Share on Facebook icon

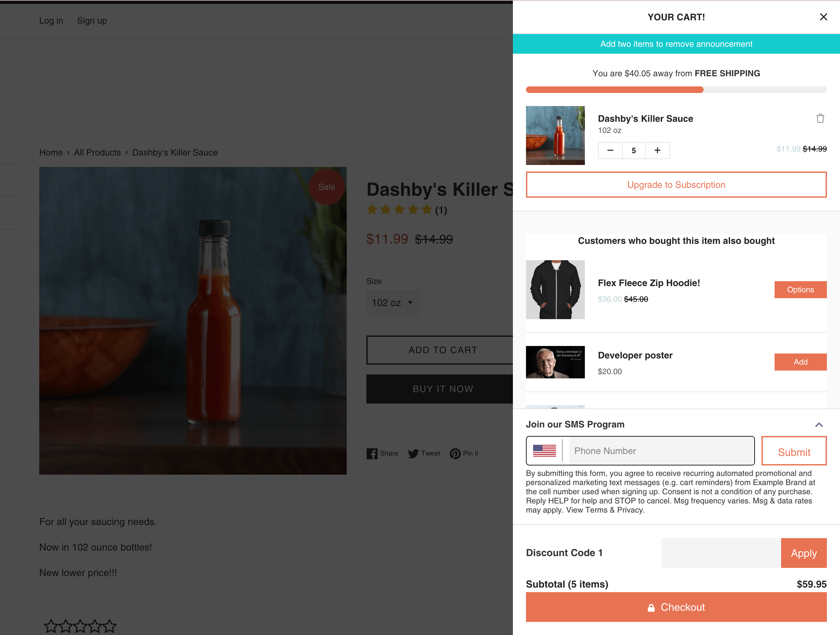(x=382, y=453)
